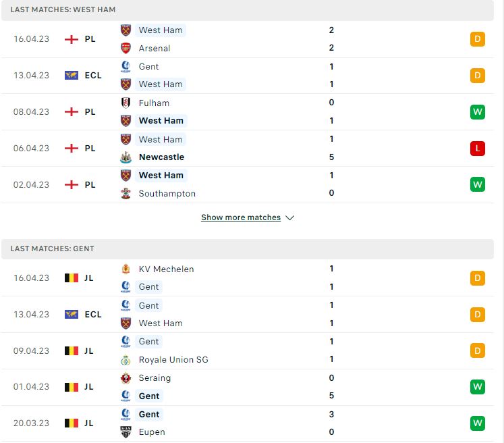Click the Seraing club crest icon
The height and width of the screenshot is (443, 504).
tap(125, 378)
